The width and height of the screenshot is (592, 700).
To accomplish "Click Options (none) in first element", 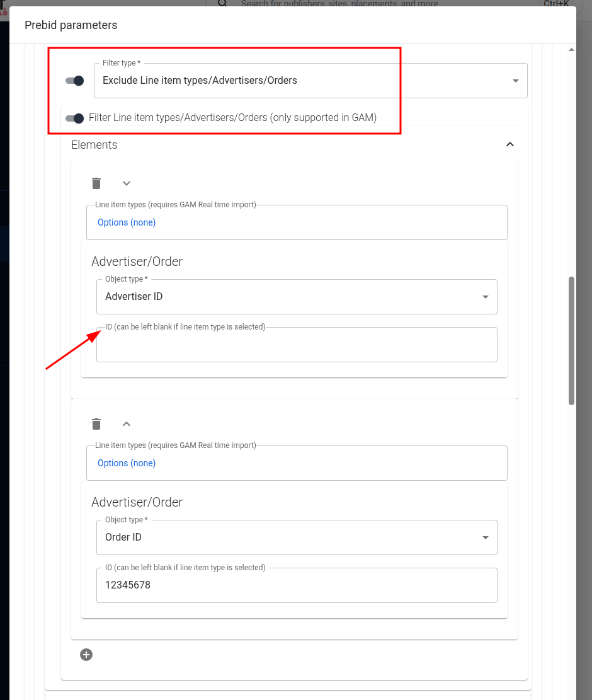I will pos(127,222).
